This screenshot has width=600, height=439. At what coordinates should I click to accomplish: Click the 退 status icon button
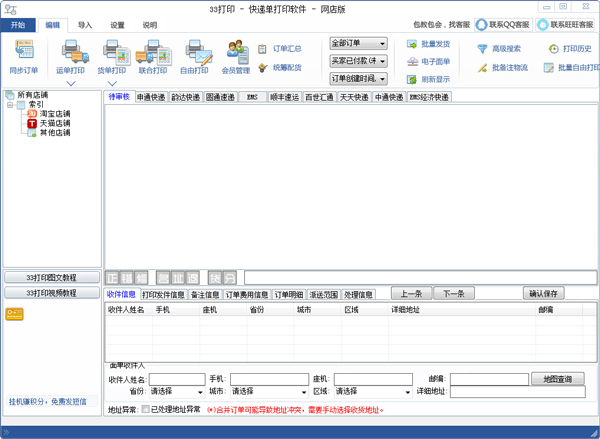[x=192, y=278]
